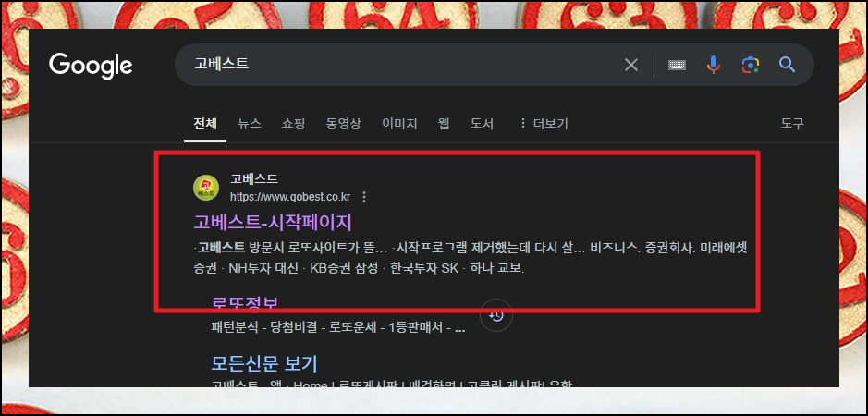Switch to the 뉴스 tab

click(x=249, y=124)
